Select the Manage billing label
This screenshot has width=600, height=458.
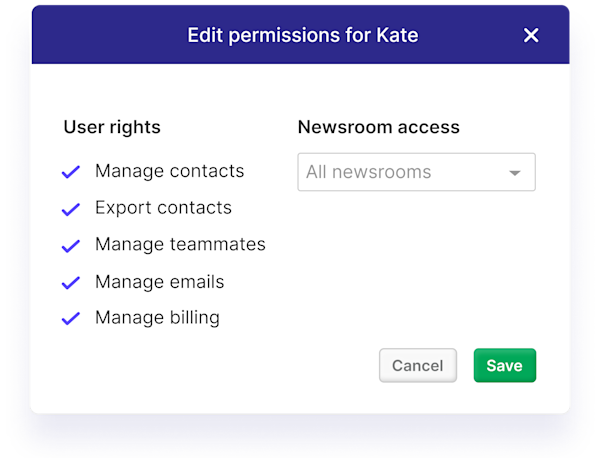tap(157, 318)
